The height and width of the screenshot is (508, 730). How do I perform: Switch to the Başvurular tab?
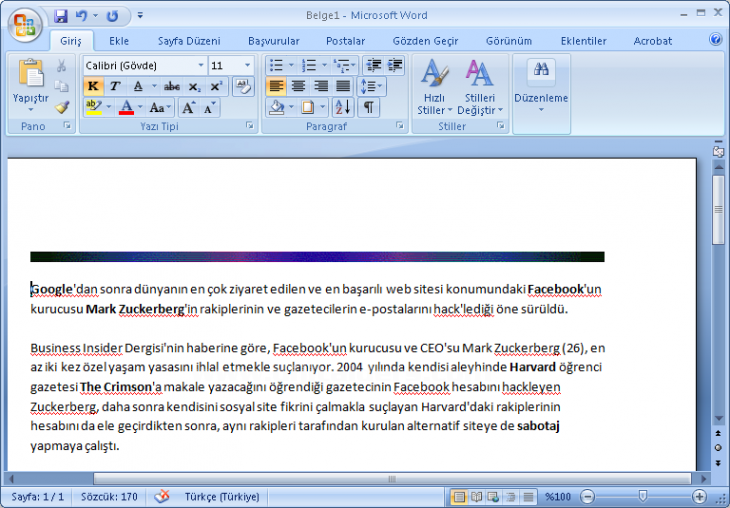[274, 41]
